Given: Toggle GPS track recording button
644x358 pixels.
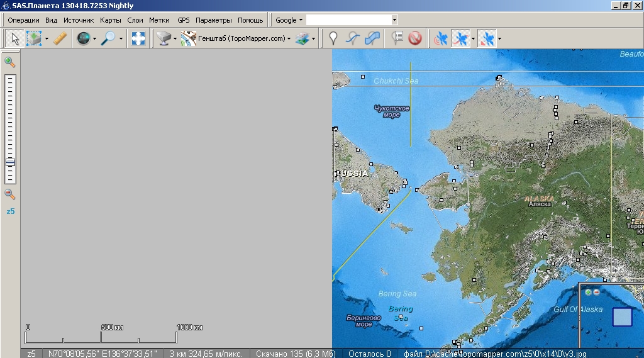Looking at the screenshot, I should pos(461,39).
